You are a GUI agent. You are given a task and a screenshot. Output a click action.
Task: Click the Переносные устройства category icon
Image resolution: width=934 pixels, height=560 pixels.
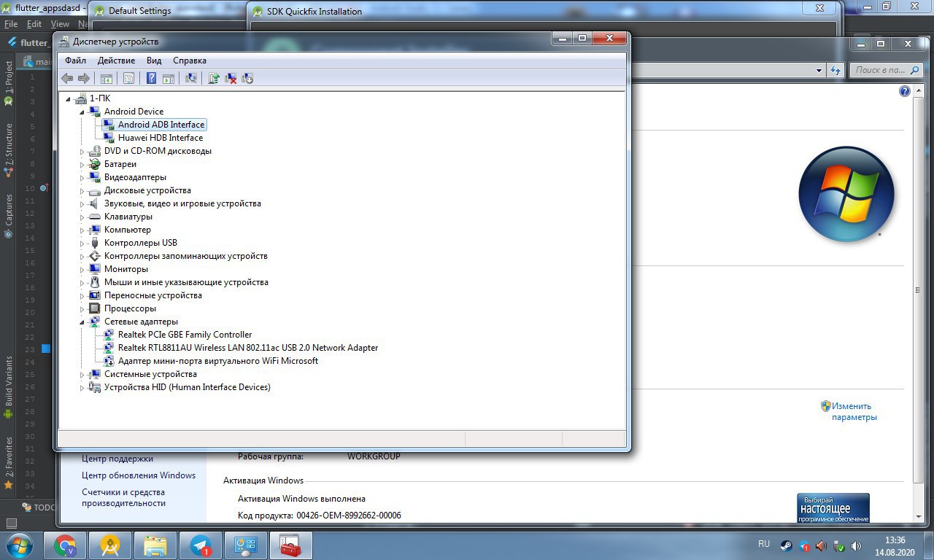[94, 295]
